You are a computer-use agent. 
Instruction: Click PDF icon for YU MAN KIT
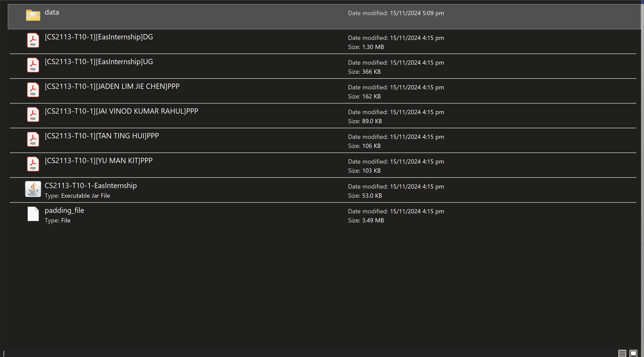pos(33,164)
